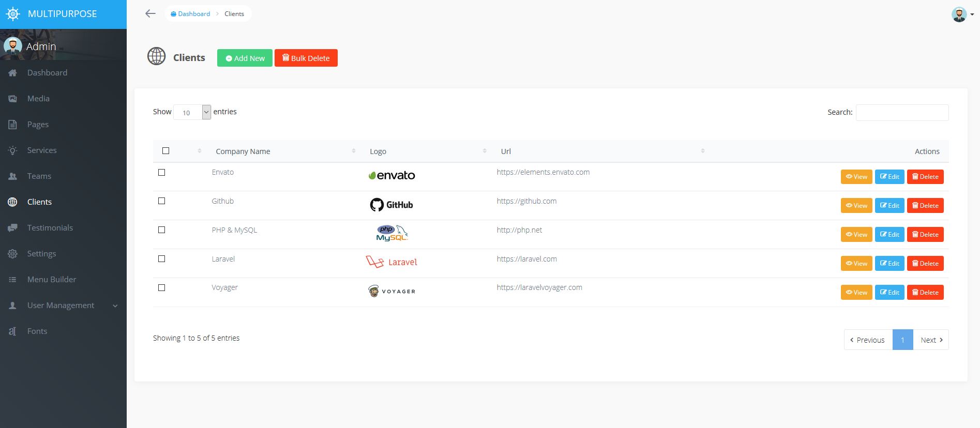The image size is (980, 428).
Task: Click the Settings gear icon in sidebar
Action: click(13, 254)
